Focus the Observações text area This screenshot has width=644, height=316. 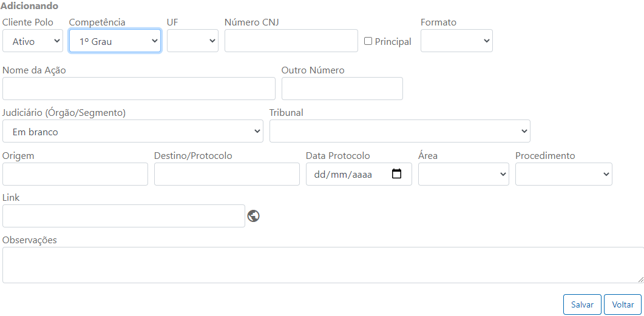pyautogui.click(x=324, y=265)
